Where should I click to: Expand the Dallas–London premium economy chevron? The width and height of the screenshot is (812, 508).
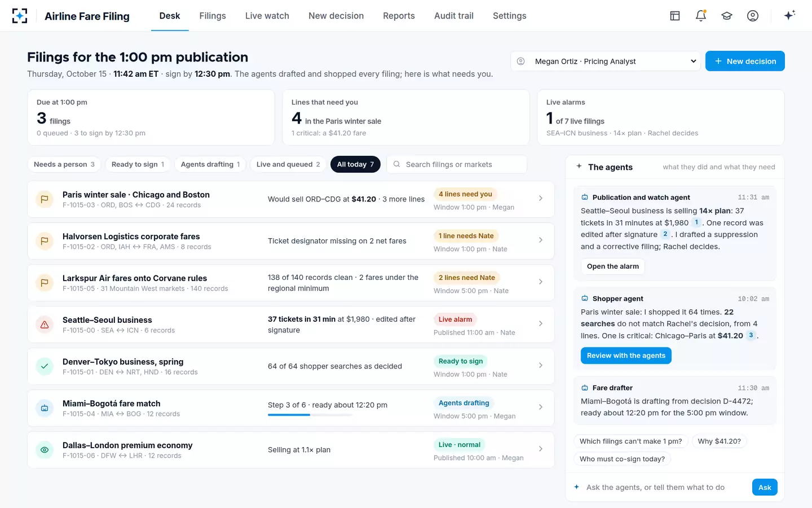(541, 449)
